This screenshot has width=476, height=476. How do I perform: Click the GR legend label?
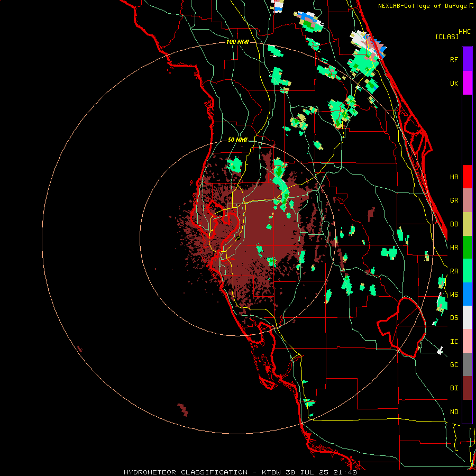tap(454, 200)
